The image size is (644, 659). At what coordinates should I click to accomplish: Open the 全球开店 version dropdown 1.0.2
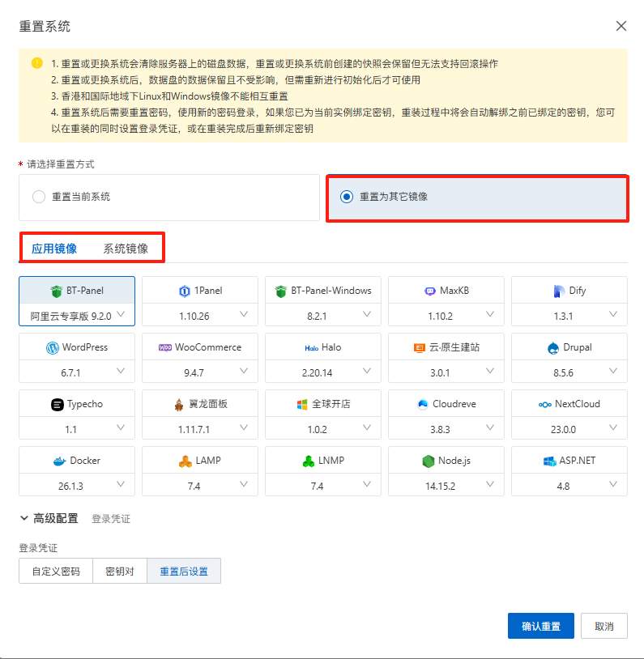323,428
